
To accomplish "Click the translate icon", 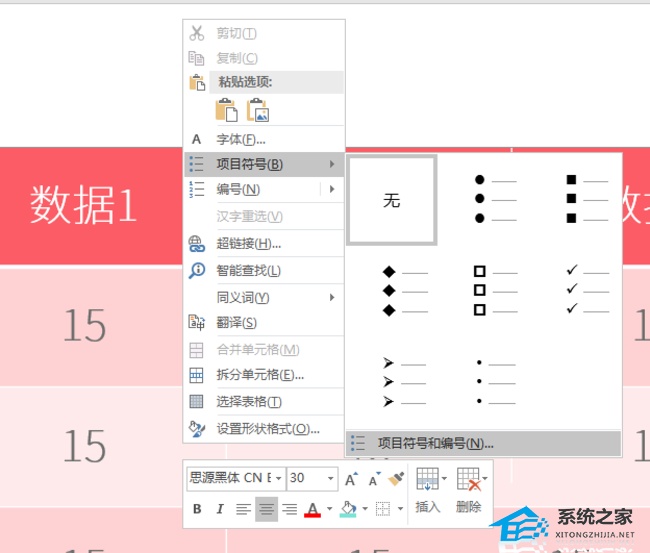I will pos(196,323).
